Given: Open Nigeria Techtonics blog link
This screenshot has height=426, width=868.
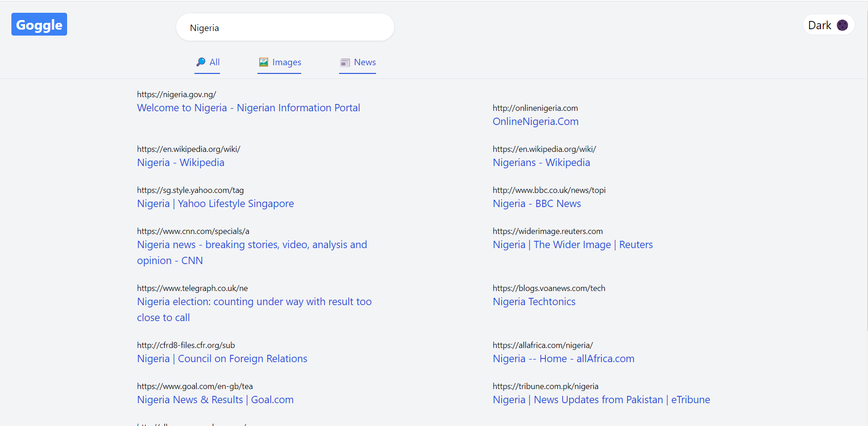Looking at the screenshot, I should [x=533, y=302].
